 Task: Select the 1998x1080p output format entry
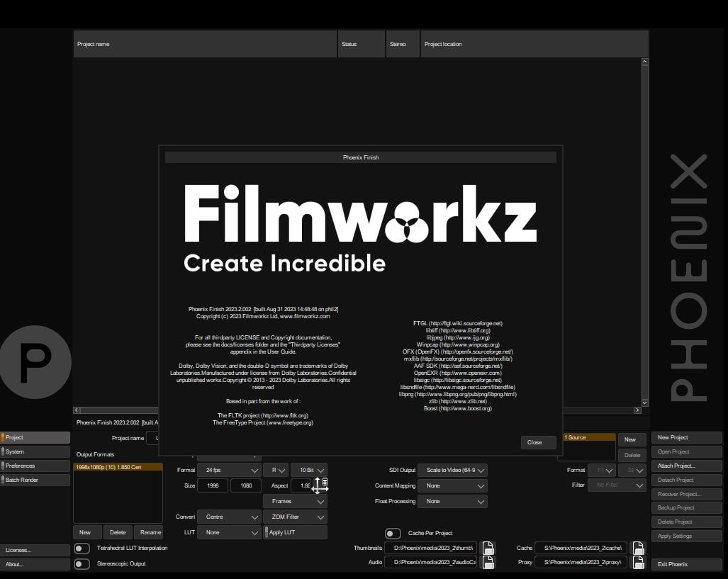click(118, 467)
